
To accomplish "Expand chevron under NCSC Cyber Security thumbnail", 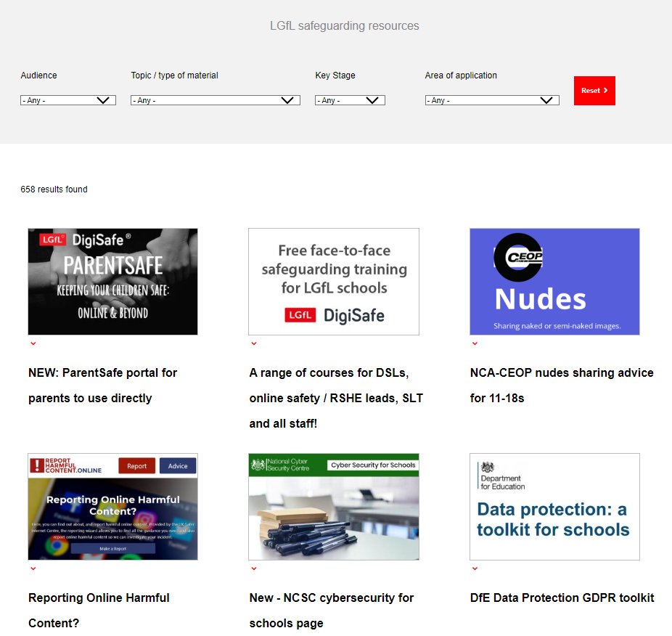I will 254,568.
